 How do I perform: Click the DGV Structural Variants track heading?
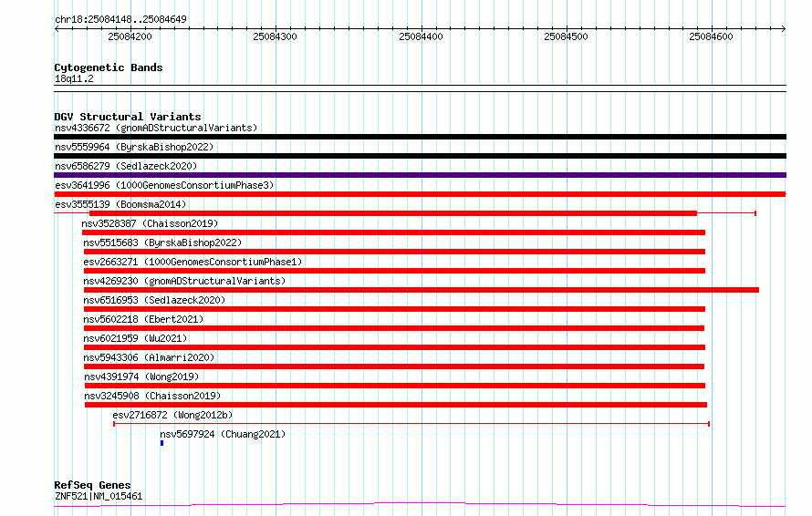click(127, 117)
